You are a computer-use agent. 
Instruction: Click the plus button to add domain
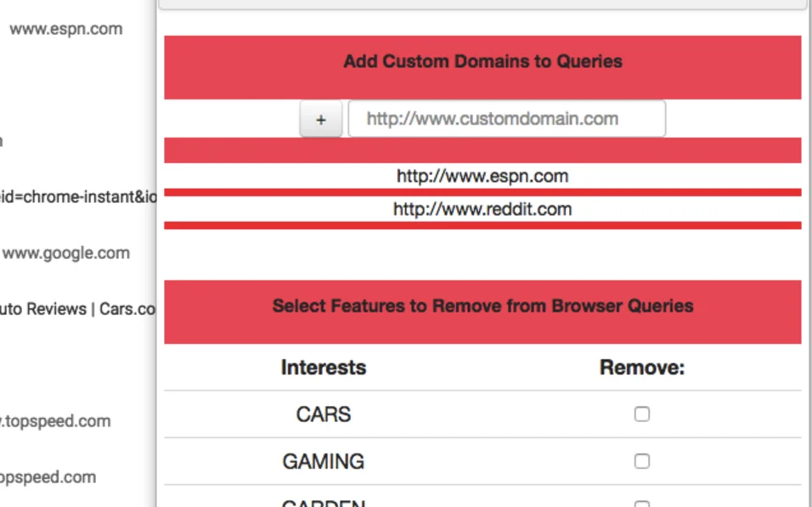pos(320,119)
